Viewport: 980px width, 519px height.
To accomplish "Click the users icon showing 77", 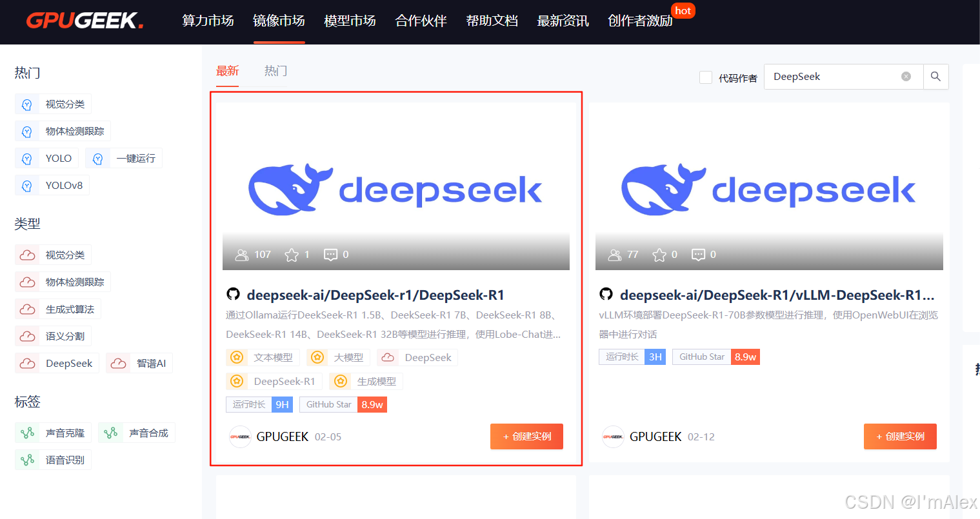I will (x=615, y=255).
